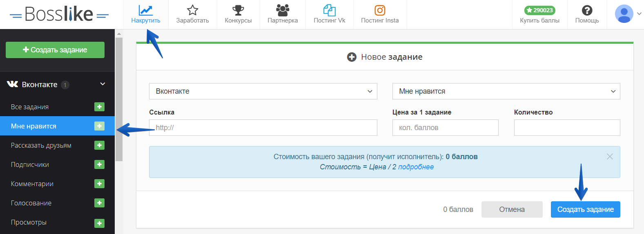Screen dimensions: 644x234
Task: Select Все задания in the sidebar
Action: pyautogui.click(x=30, y=107)
